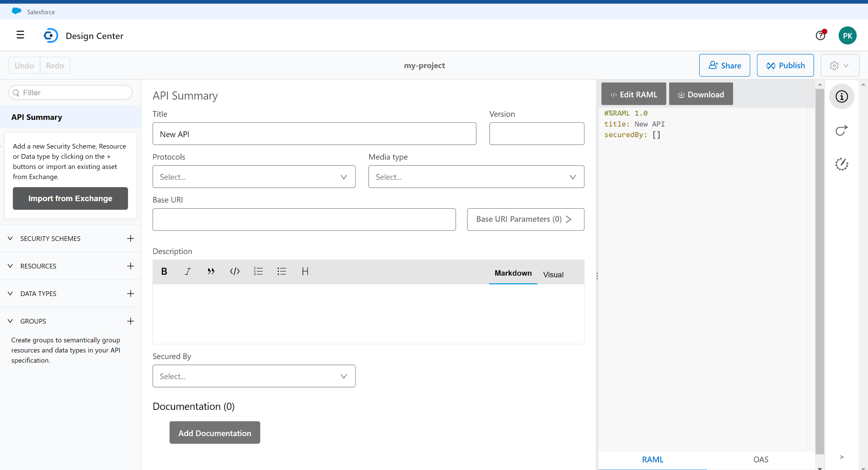Click the Add Documentation button

click(215, 433)
